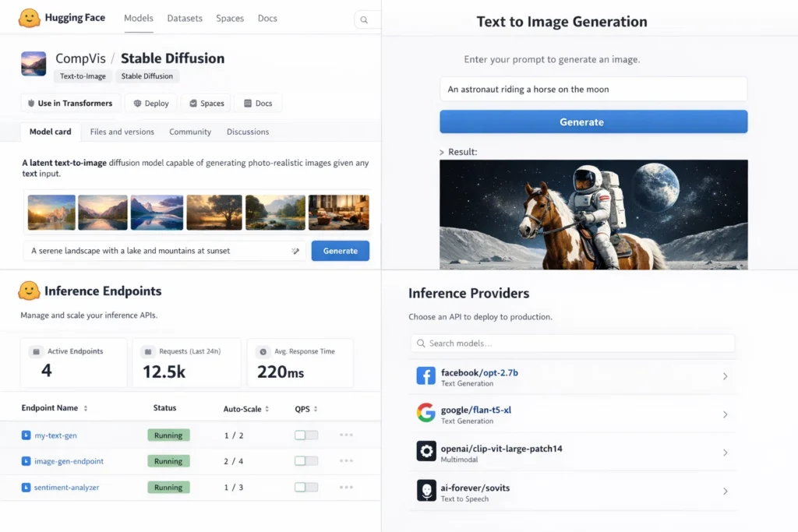
Task: Toggle QPS on image-gen-endpoint
Action: pos(305,460)
